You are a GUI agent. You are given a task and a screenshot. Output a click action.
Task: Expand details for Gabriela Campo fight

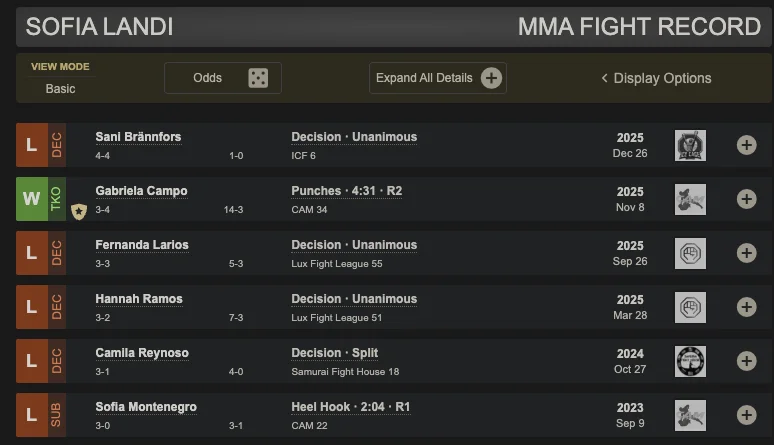[x=746, y=199]
